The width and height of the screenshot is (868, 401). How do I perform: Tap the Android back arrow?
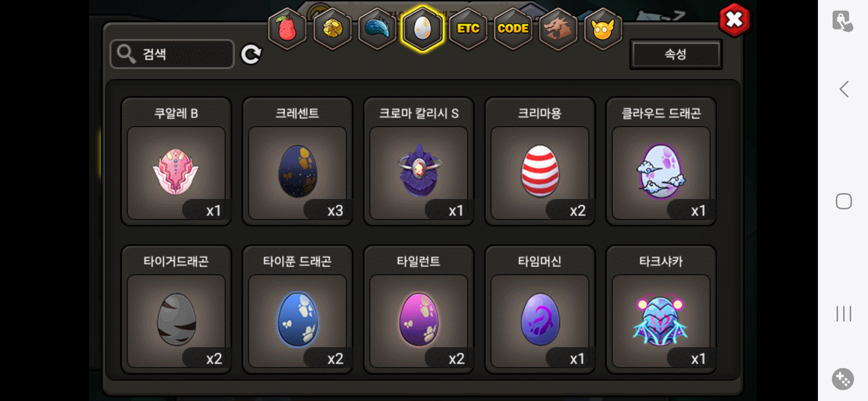click(844, 89)
